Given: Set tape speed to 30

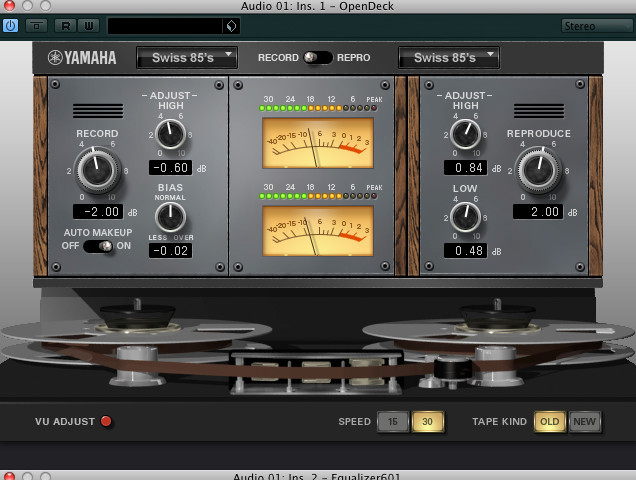Looking at the screenshot, I should (428, 422).
